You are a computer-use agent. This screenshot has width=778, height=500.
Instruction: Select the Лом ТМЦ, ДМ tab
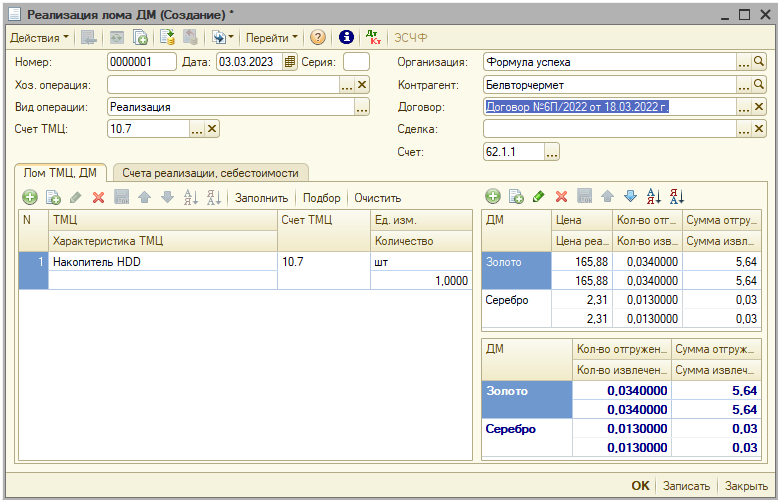click(x=60, y=172)
